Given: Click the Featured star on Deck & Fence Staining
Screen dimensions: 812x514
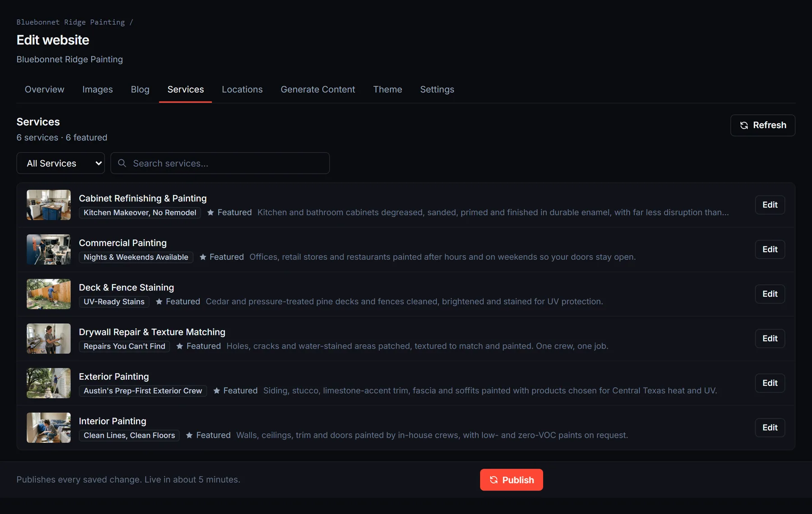Looking at the screenshot, I should [159, 302].
